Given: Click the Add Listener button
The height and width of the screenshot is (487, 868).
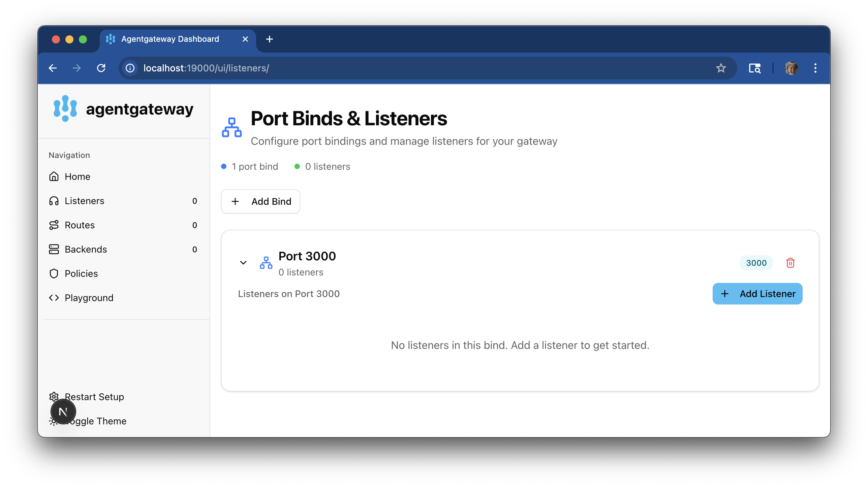Looking at the screenshot, I should pos(757,294).
